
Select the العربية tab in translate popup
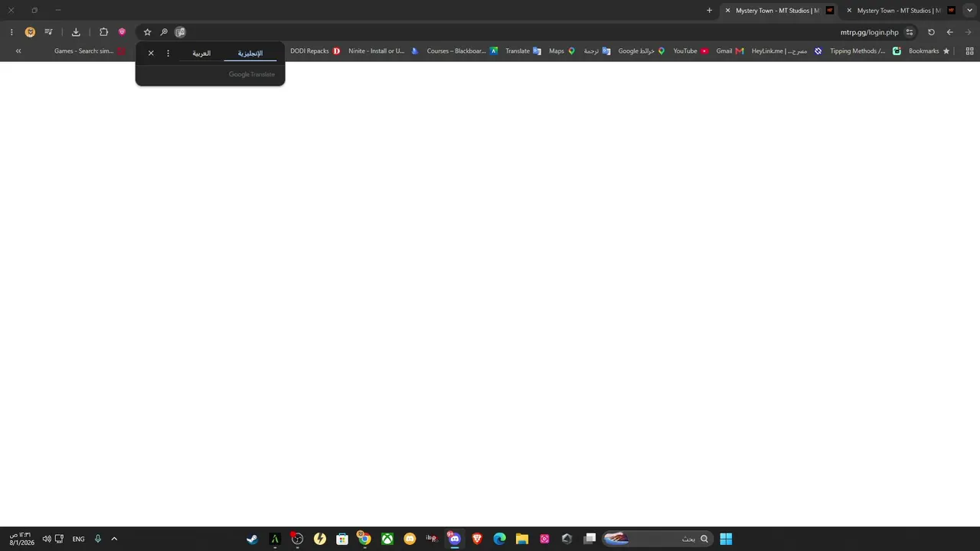[x=201, y=54]
